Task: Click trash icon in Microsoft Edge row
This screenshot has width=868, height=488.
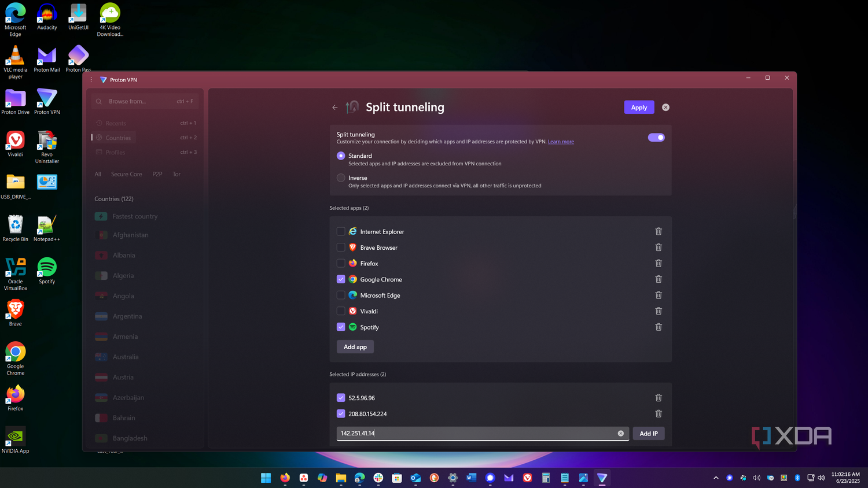Action: [659, 295]
